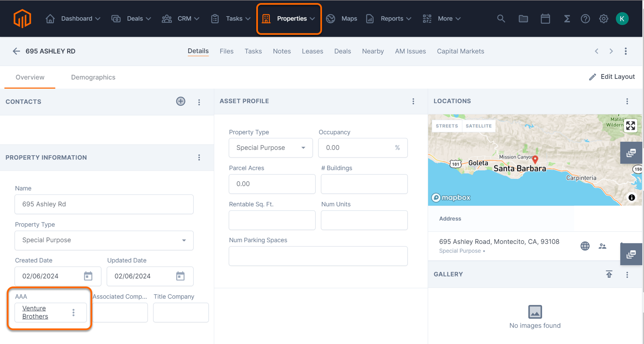Open the Leases tab
The image size is (644, 344).
[x=312, y=51]
